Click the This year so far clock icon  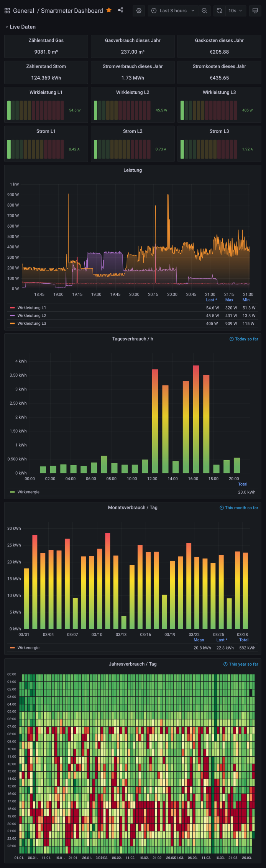225,664
